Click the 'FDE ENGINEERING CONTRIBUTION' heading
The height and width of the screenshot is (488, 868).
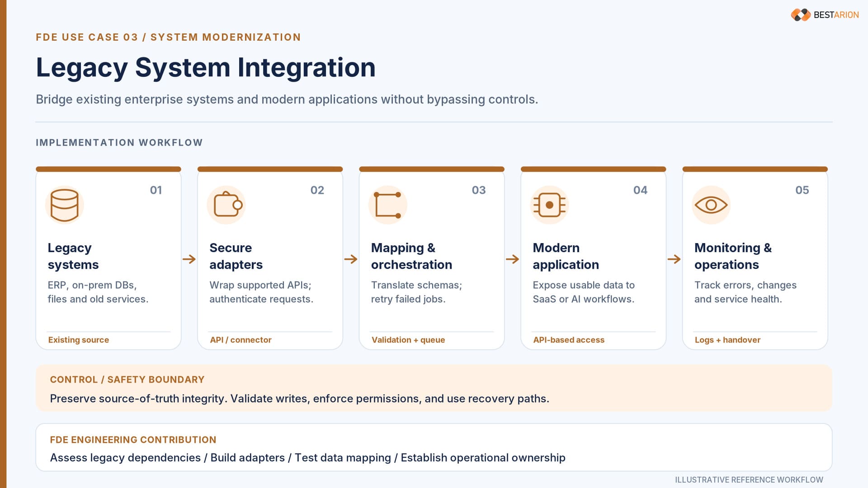(x=133, y=440)
